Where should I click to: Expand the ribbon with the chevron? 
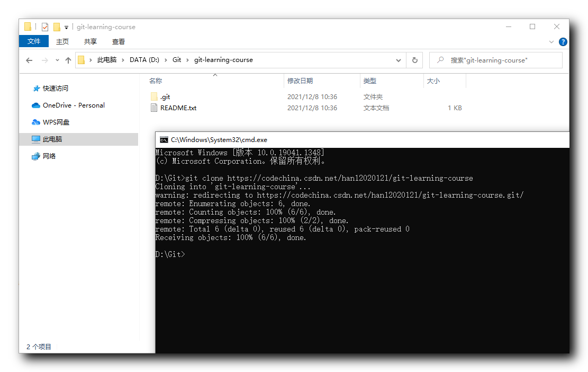(551, 42)
